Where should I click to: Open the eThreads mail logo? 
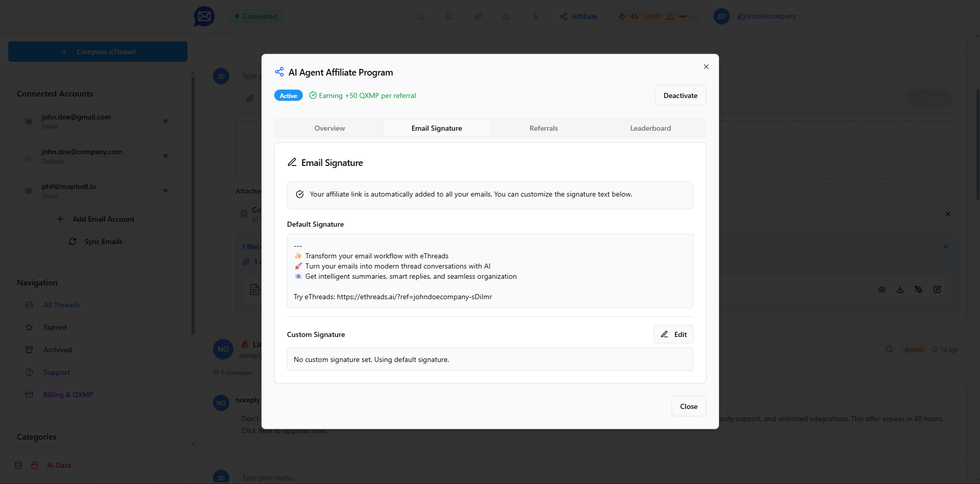pyautogui.click(x=204, y=16)
